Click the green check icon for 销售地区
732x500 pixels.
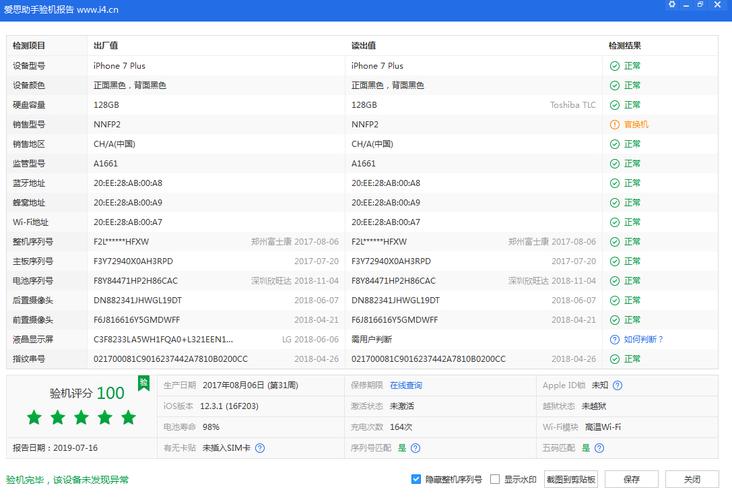pos(615,144)
